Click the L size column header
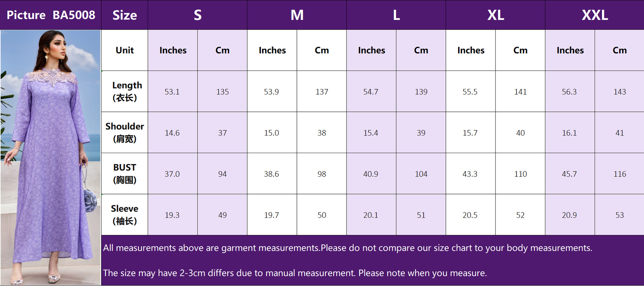Screen dimensions: 644x286 [396, 15]
